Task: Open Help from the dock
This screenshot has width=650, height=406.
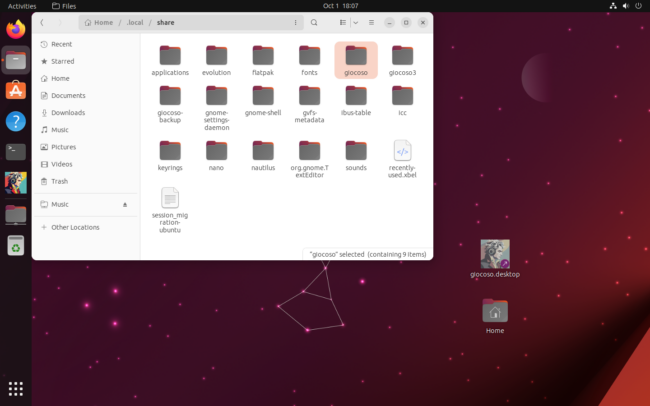Action: pos(16,122)
